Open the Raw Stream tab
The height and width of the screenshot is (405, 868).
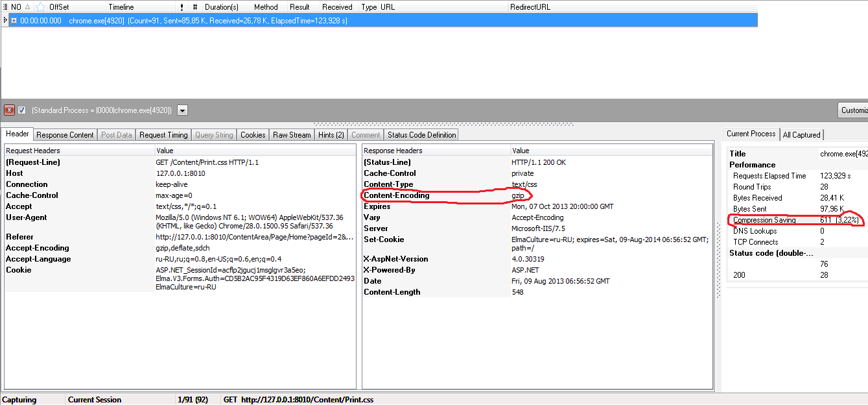(x=292, y=135)
